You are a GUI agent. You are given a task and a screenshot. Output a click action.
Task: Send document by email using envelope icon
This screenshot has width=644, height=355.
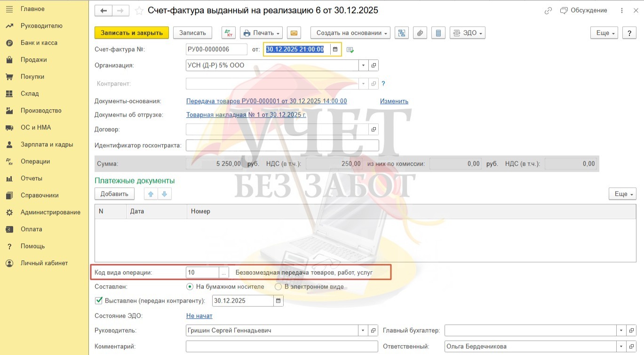coord(294,33)
